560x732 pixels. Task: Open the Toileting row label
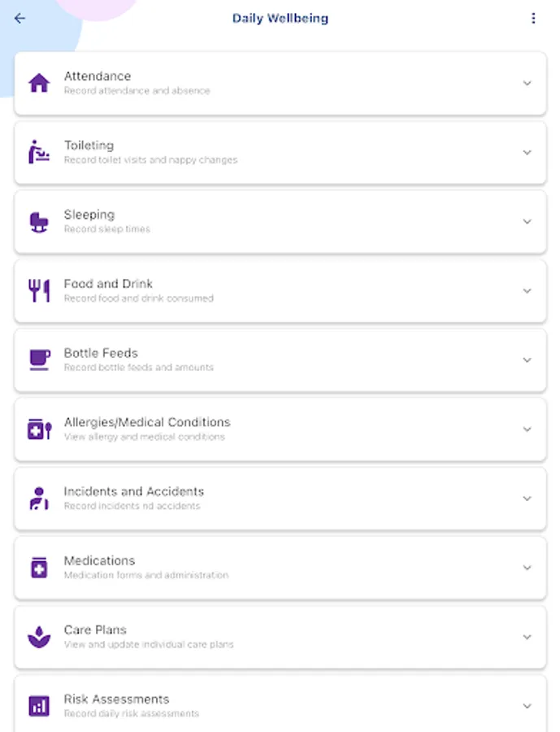(x=89, y=146)
